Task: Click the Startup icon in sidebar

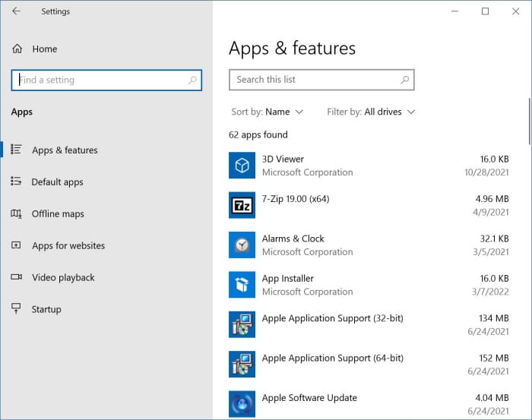Action: [16, 308]
